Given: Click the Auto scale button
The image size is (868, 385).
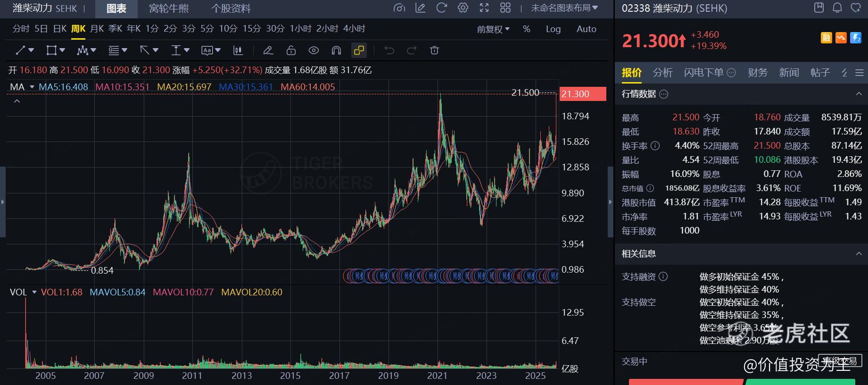Looking at the screenshot, I should point(586,29).
